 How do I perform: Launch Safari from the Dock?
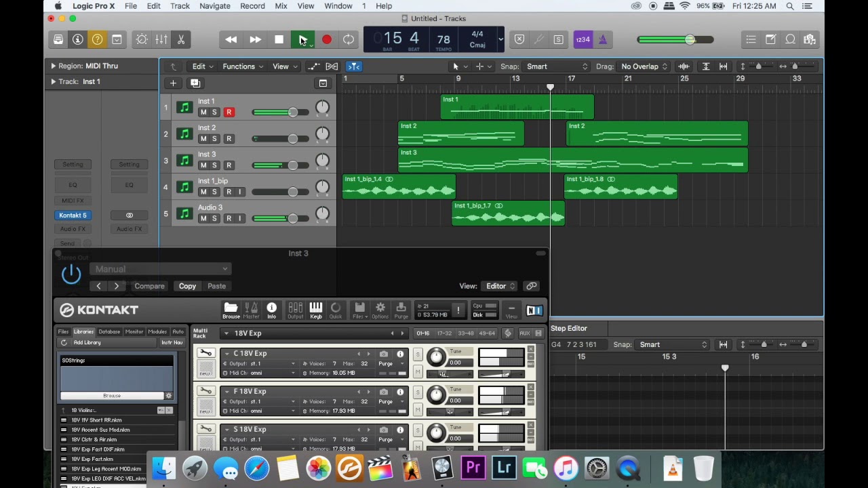click(257, 468)
